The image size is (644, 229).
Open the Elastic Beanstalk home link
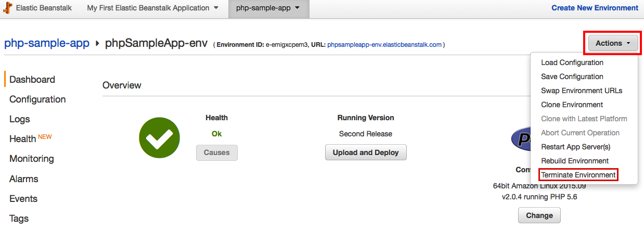[44, 8]
